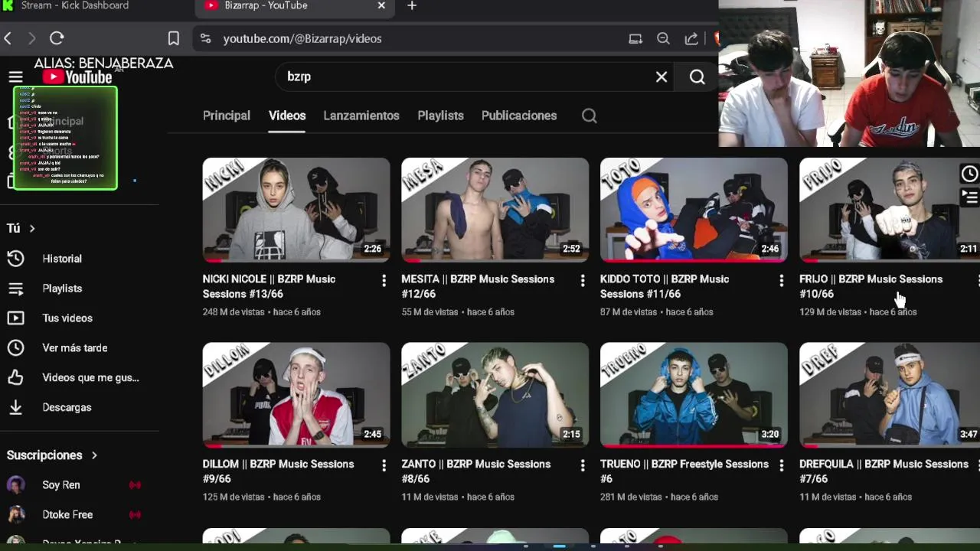The image size is (980, 551).
Task: Click title 'DREFQUILA || BZRP Music Sessions #7/66'
Action: [884, 471]
